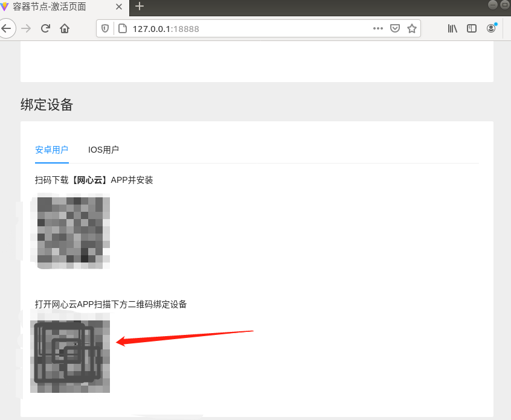Click the device binding QR code with red arrow
511x420 pixels.
click(x=69, y=353)
